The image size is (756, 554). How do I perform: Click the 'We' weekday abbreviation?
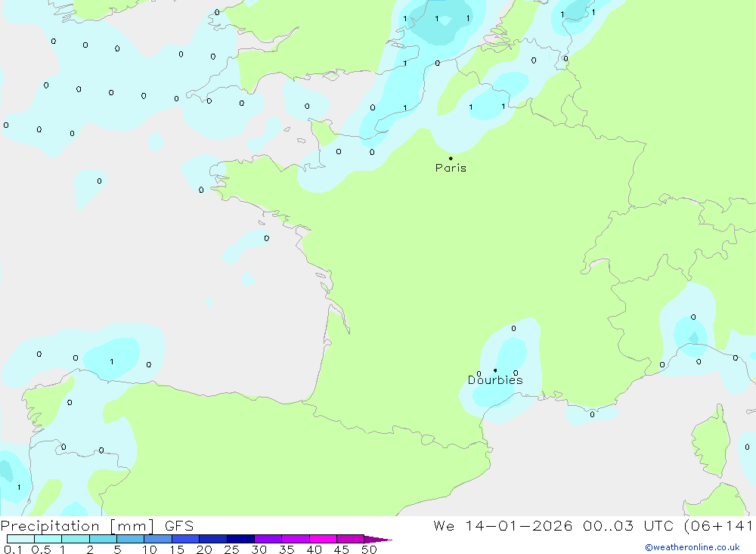(444, 526)
